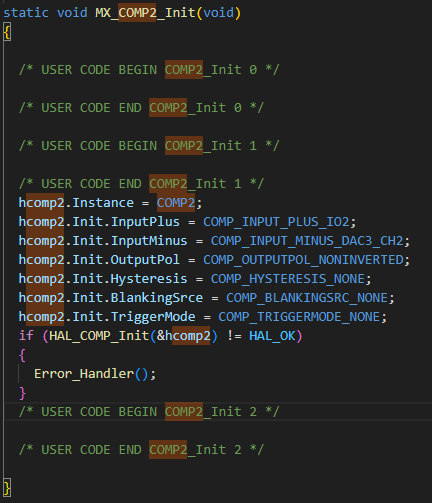Click the Error_Handler call
Viewport: 432px width, 503px height.
[x=84, y=374]
